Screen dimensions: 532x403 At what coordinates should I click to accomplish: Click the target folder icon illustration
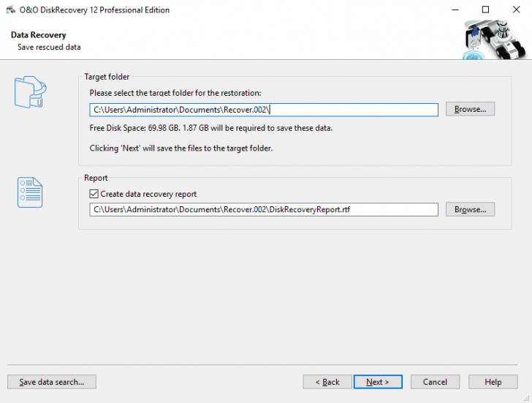coord(30,92)
